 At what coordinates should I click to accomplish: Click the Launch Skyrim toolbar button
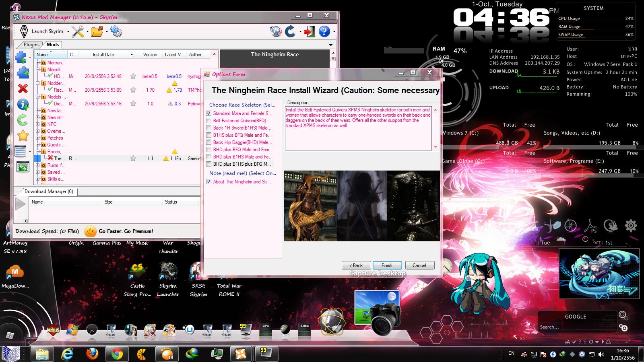[42, 31]
